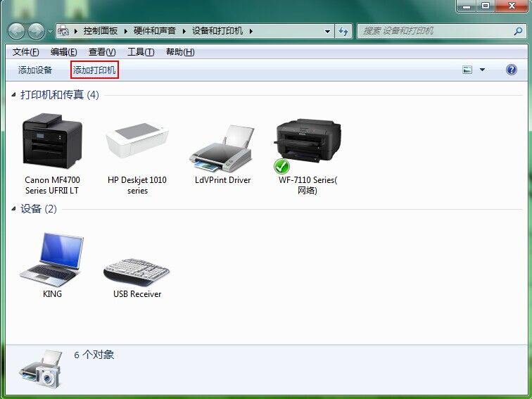Click the 打印机和传真 (4) group header text
Image resolution: width=532 pixels, height=399 pixels.
[60, 95]
